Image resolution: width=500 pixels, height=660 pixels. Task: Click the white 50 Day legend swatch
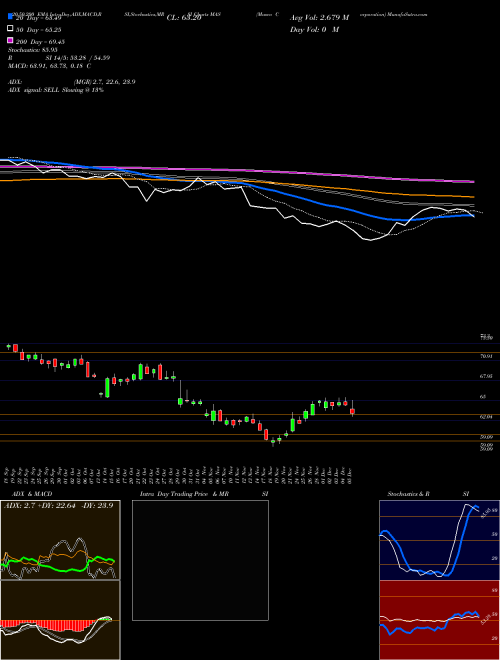(x=10, y=29)
